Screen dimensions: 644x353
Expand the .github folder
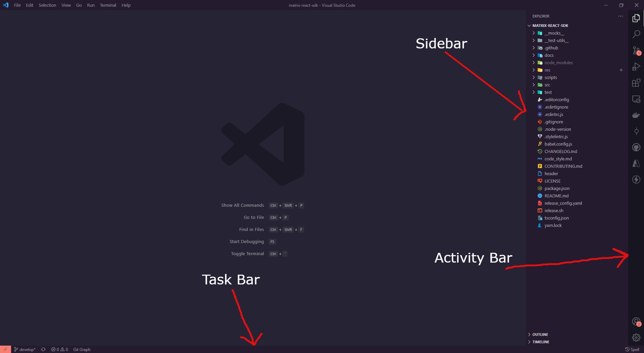[x=577, y=48]
